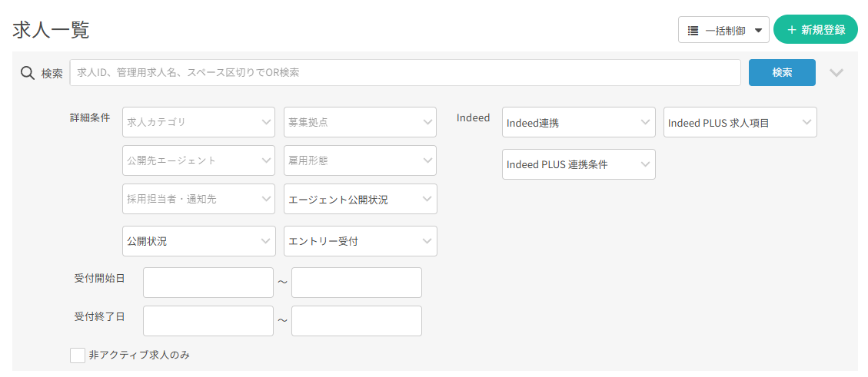Screen dimensions: 868x377
Task: Click the 受付開始日 start date field
Action: click(208, 283)
